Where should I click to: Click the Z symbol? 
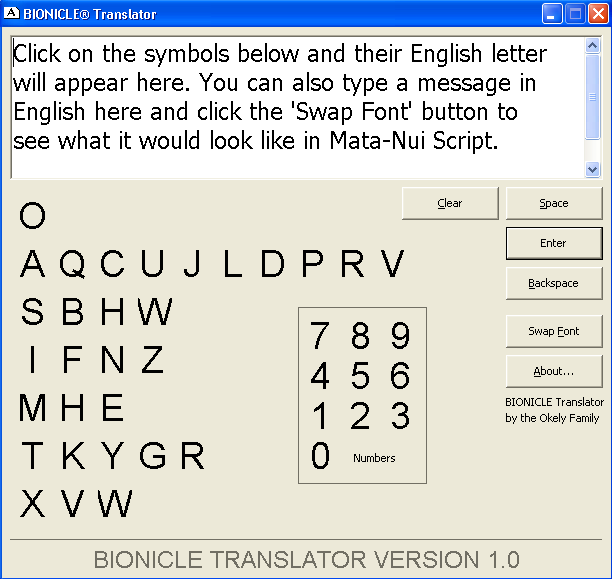(152, 360)
